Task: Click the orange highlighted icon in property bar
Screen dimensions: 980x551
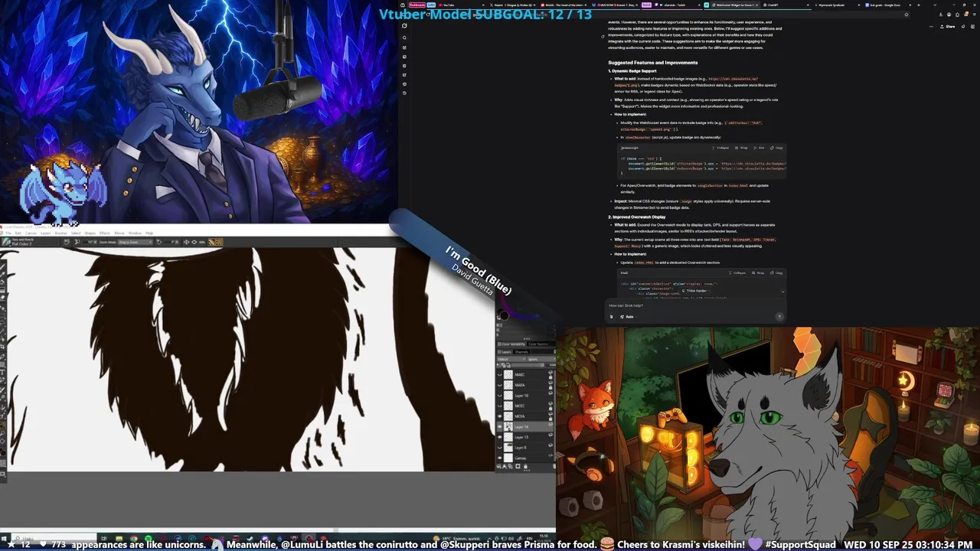Action: (215, 243)
